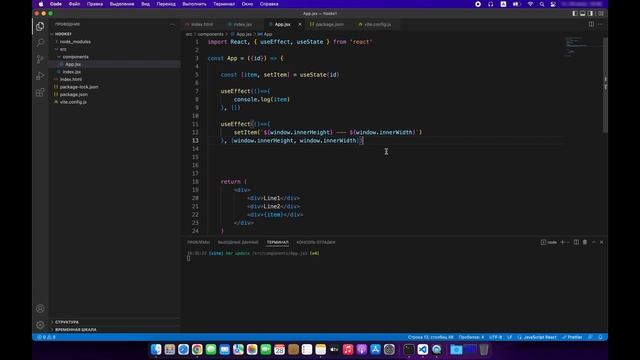640x360 pixels.
Task: Open the Правка menu
Action: 95,4
